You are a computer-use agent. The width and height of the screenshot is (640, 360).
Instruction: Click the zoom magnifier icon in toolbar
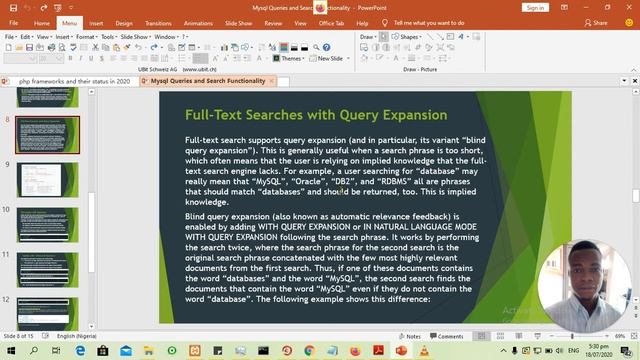pyautogui.click(x=316, y=47)
